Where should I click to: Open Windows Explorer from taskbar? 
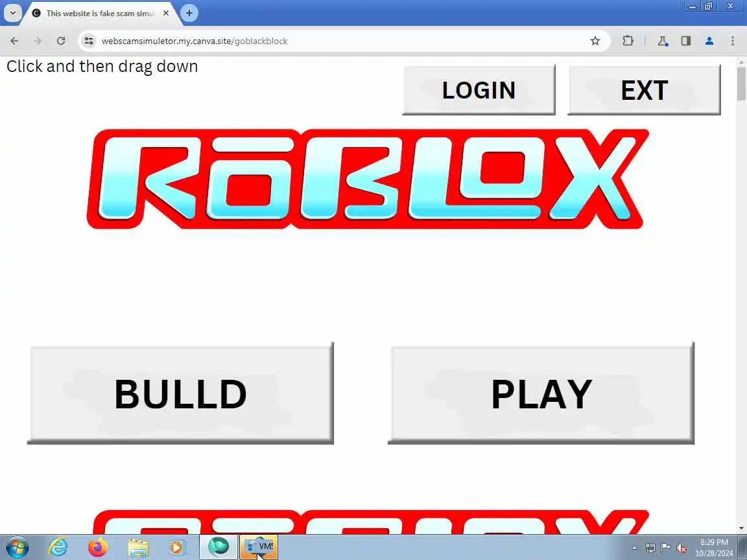tap(138, 548)
